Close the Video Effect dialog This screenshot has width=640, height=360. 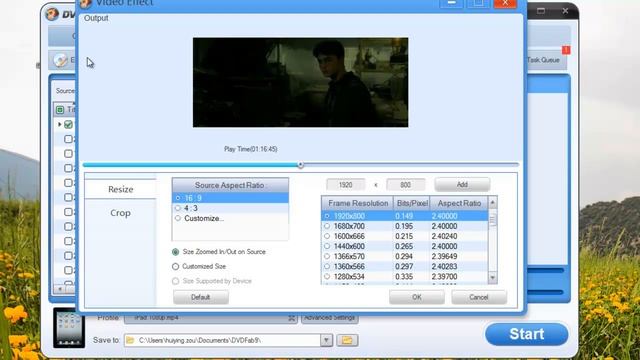pos(505,3)
